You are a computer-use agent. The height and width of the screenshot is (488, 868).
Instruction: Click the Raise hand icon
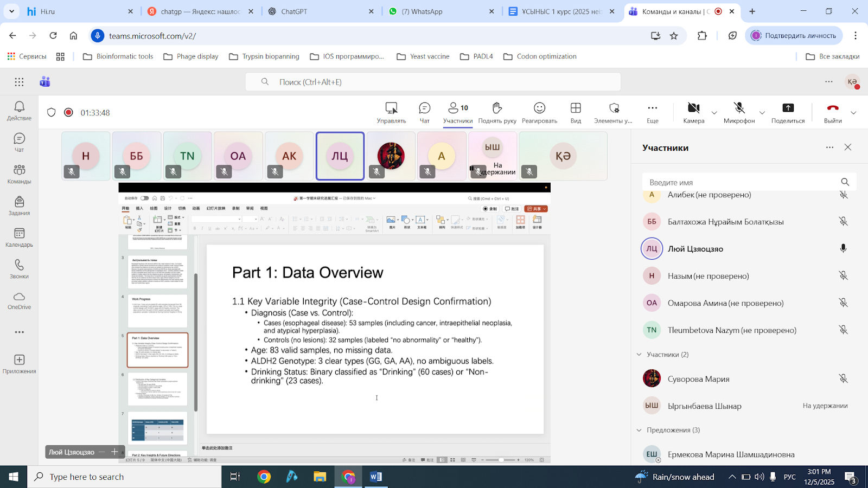pyautogui.click(x=497, y=112)
